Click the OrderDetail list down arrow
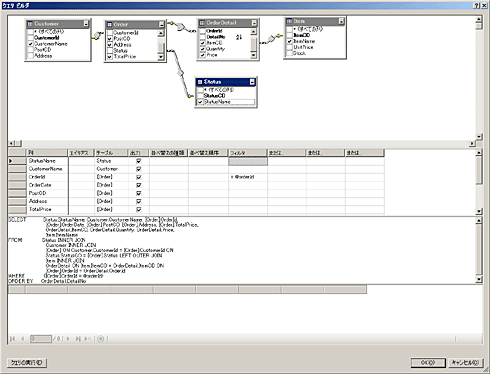 (x=254, y=55)
